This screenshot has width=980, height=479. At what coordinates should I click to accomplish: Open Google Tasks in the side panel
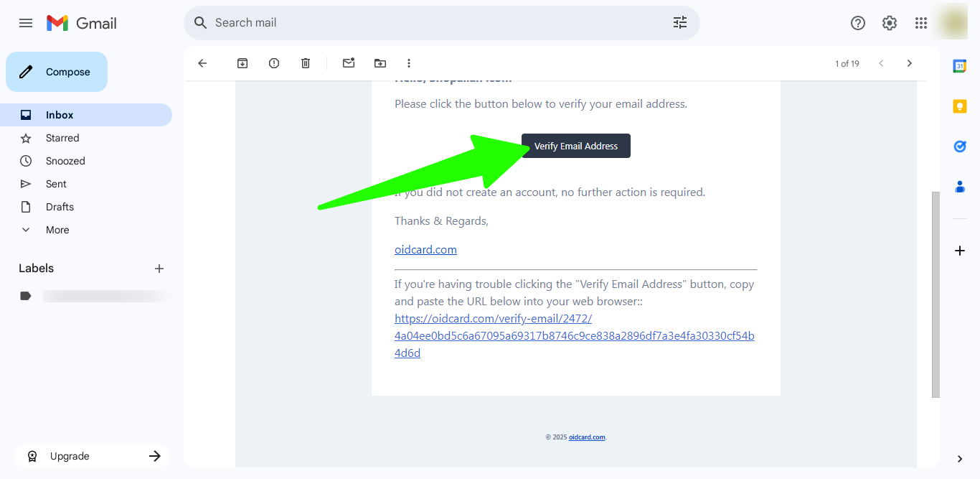tap(960, 146)
